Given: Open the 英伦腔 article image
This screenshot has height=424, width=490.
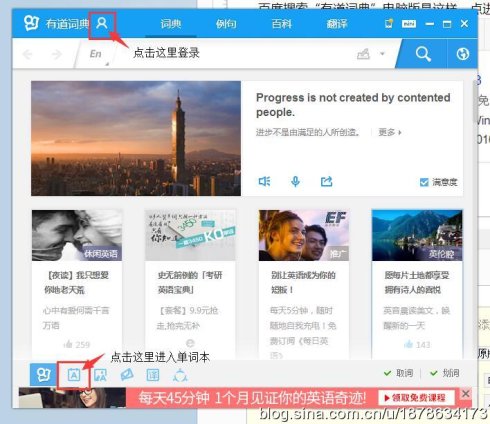Looking at the screenshot, I should (417, 235).
